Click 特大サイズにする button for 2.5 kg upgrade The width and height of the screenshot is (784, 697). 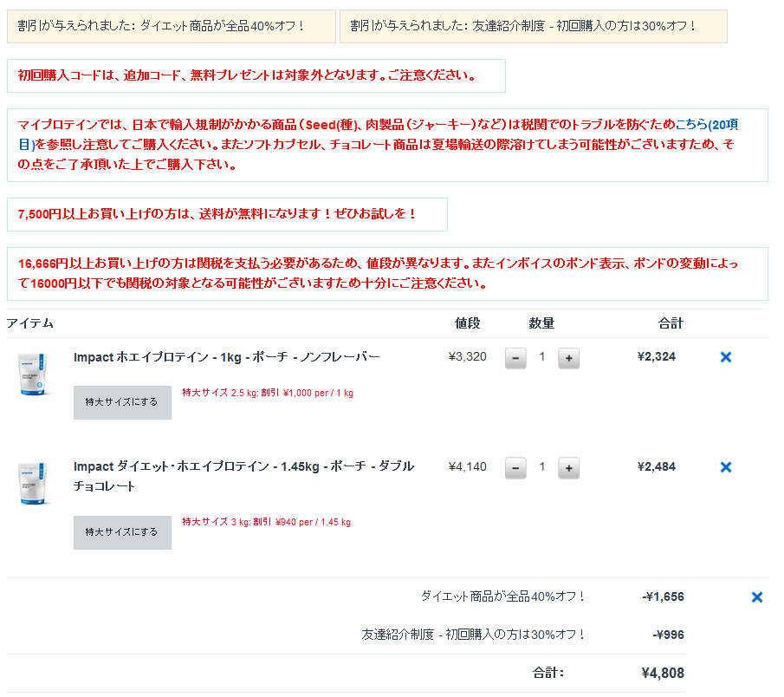pos(122,402)
